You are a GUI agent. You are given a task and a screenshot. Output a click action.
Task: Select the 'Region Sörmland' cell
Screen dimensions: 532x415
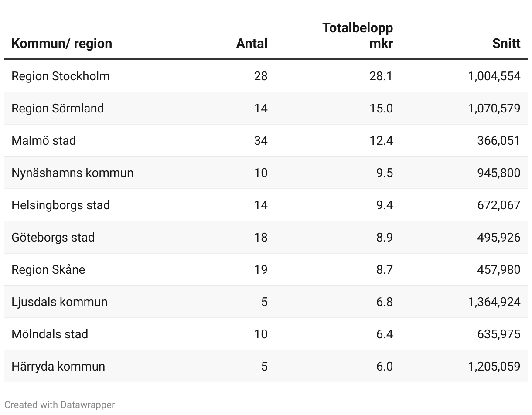58,109
